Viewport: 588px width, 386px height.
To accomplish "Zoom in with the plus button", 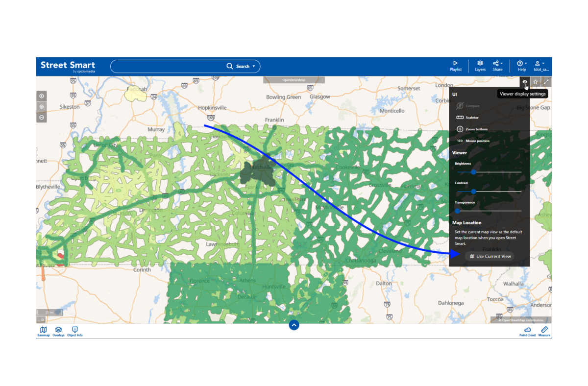I will (42, 96).
